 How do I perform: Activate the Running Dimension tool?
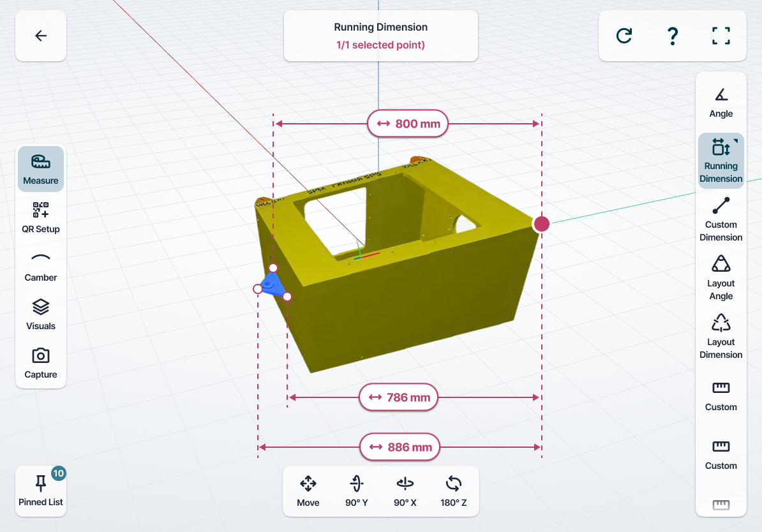(x=721, y=160)
